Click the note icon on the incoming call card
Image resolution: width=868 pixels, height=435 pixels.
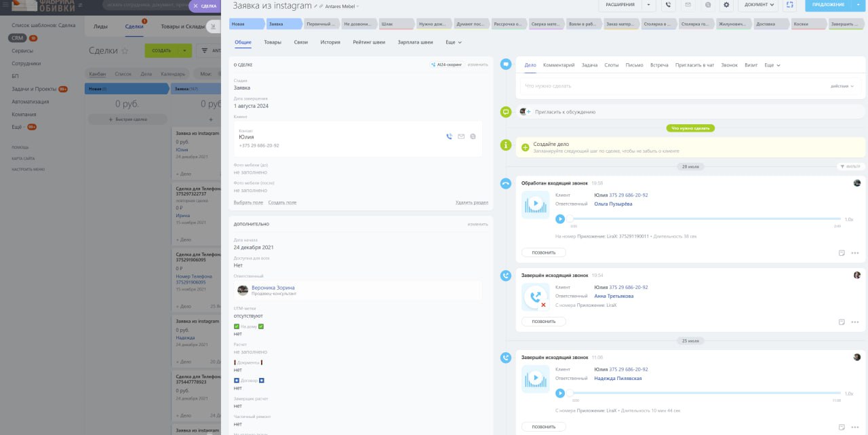point(842,253)
